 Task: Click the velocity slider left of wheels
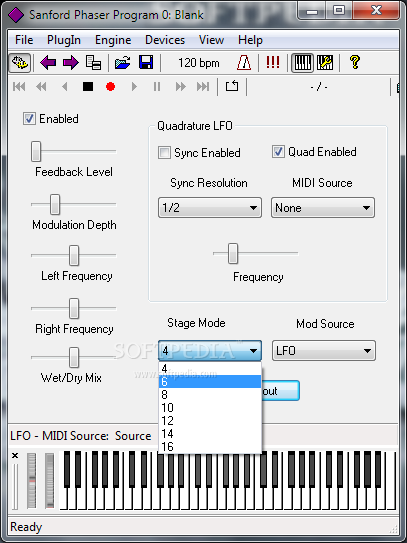tap(15, 487)
